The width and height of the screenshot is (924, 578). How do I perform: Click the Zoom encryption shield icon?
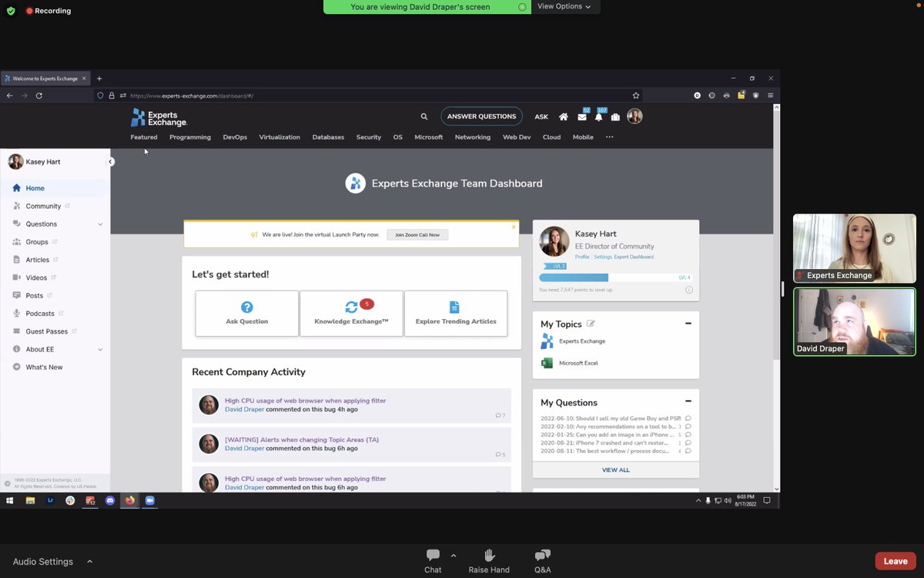point(11,11)
